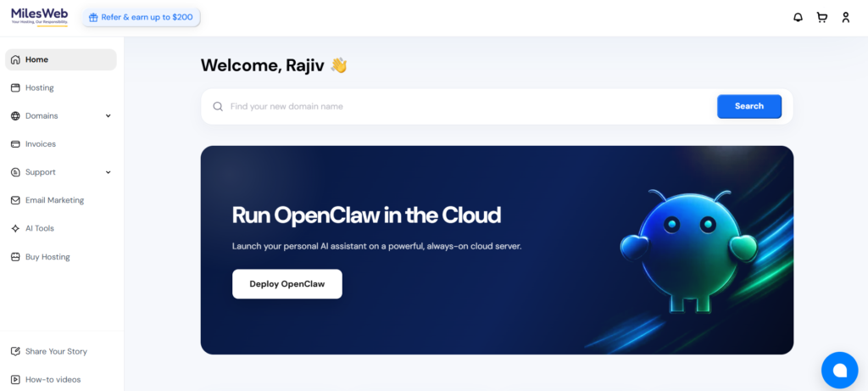Viewport: 868px width, 391px height.
Task: Click the Domains globe icon
Action: pos(15,115)
